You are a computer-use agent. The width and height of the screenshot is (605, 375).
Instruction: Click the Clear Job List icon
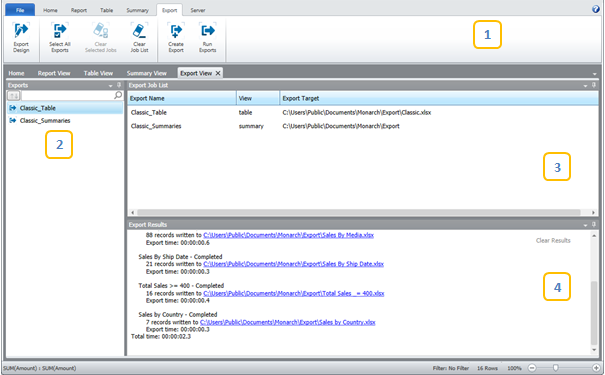(139, 37)
